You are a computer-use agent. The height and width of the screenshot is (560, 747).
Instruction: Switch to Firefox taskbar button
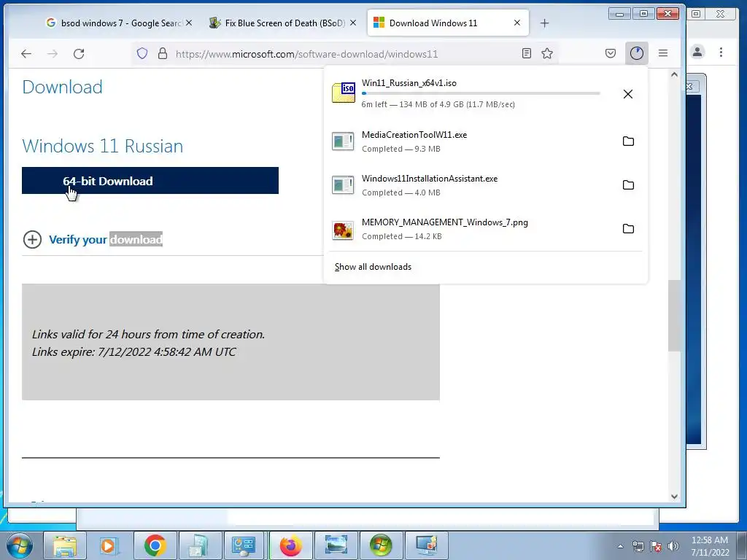(290, 545)
